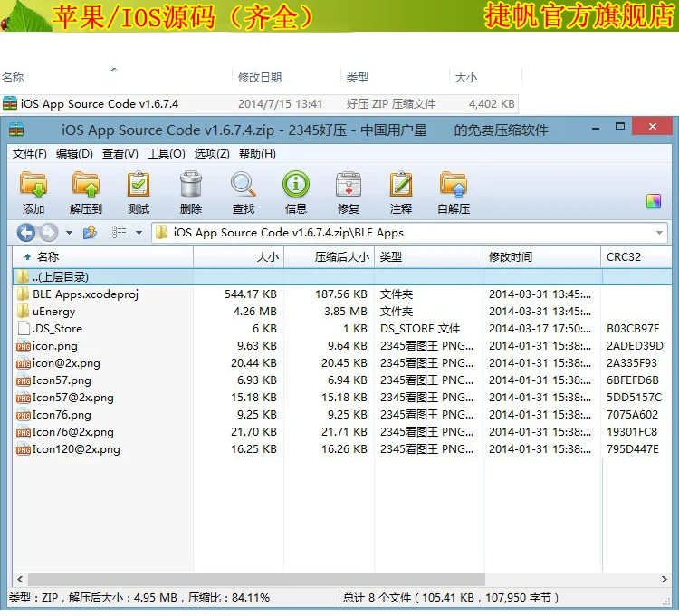The height and width of the screenshot is (616, 679).
Task: Click the grey forward navigation arrow
Action: click(49, 233)
